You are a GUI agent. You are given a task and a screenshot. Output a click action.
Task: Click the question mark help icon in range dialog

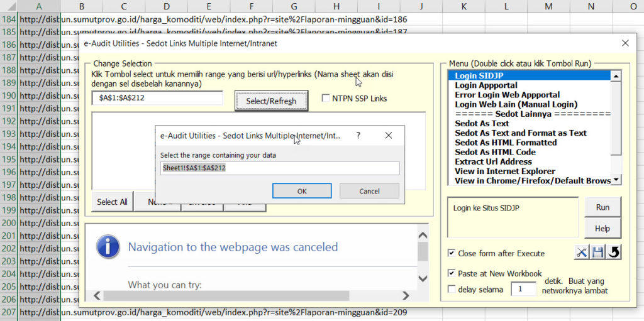pos(358,135)
